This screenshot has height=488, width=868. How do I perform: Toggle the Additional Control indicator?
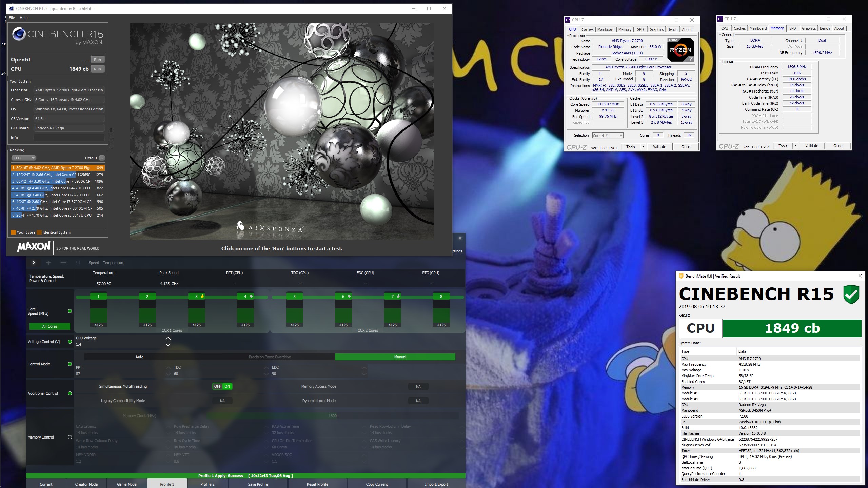click(70, 393)
